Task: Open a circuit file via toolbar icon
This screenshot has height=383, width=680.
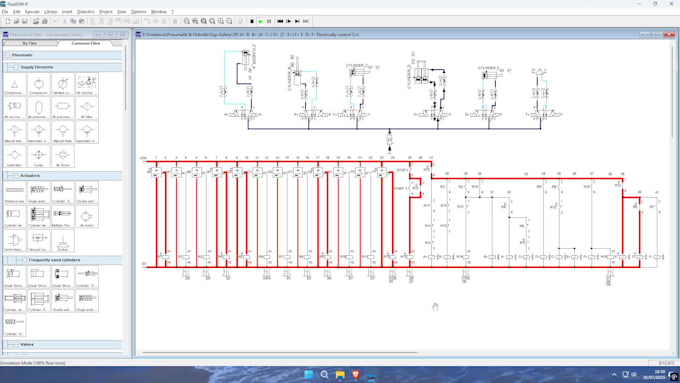Action: pyautogui.click(x=16, y=21)
